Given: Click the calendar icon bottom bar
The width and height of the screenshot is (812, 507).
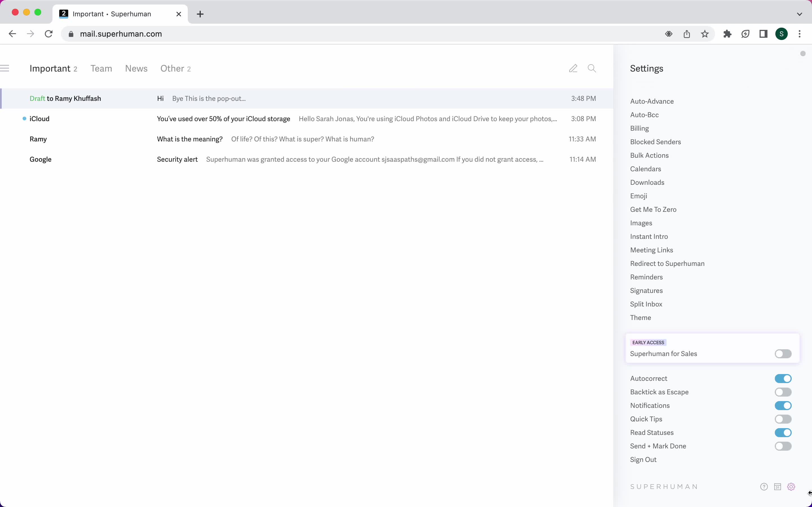Looking at the screenshot, I should click(778, 486).
